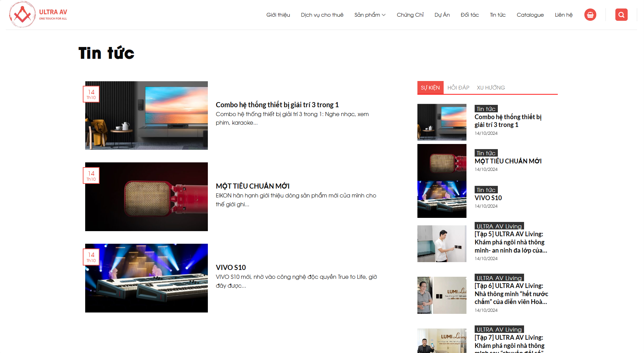Open the Giới thiệu menu item
This screenshot has width=644, height=353.
click(x=278, y=15)
